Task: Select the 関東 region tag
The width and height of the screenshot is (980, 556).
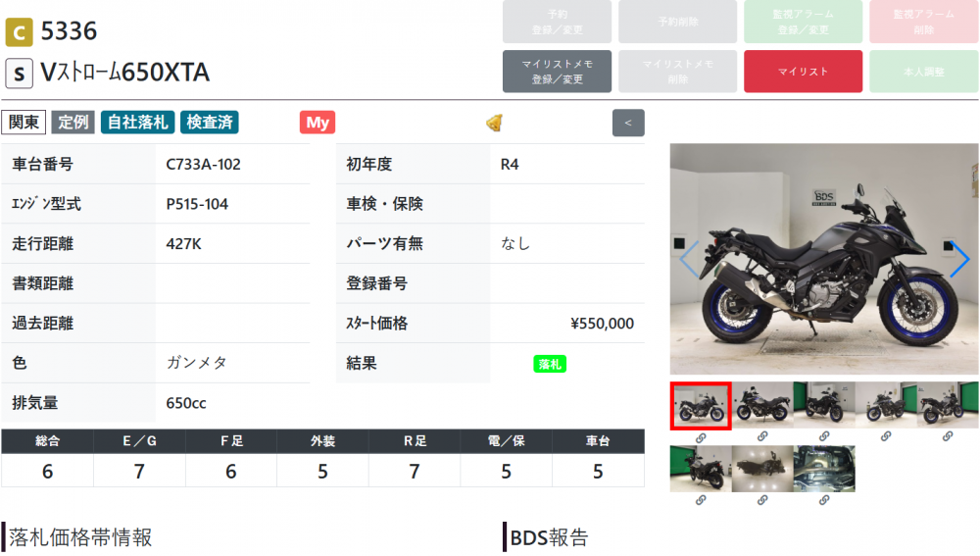Action: 24,122
